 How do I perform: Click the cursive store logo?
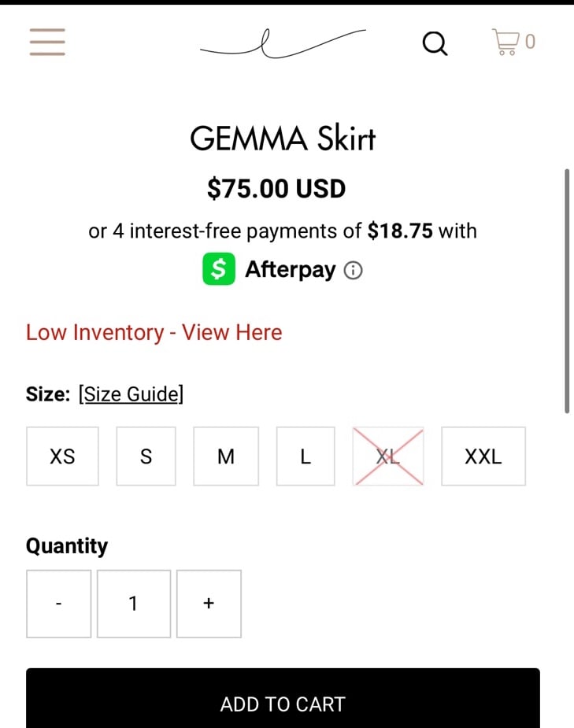click(x=283, y=43)
